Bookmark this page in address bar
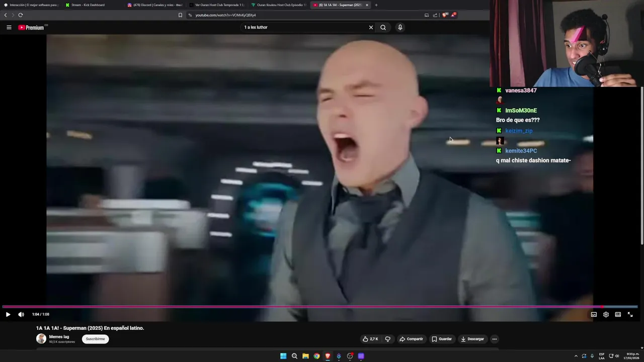The image size is (644, 362). (x=180, y=15)
